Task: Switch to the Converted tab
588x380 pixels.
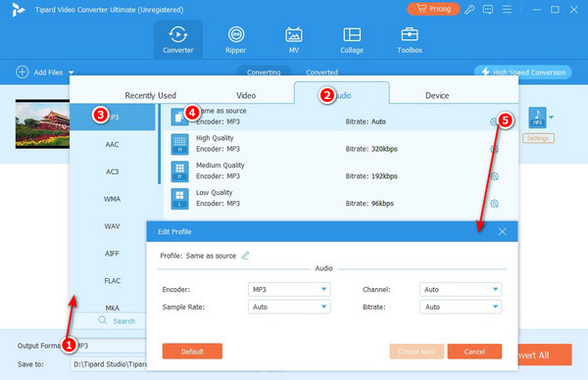Action: [x=321, y=71]
